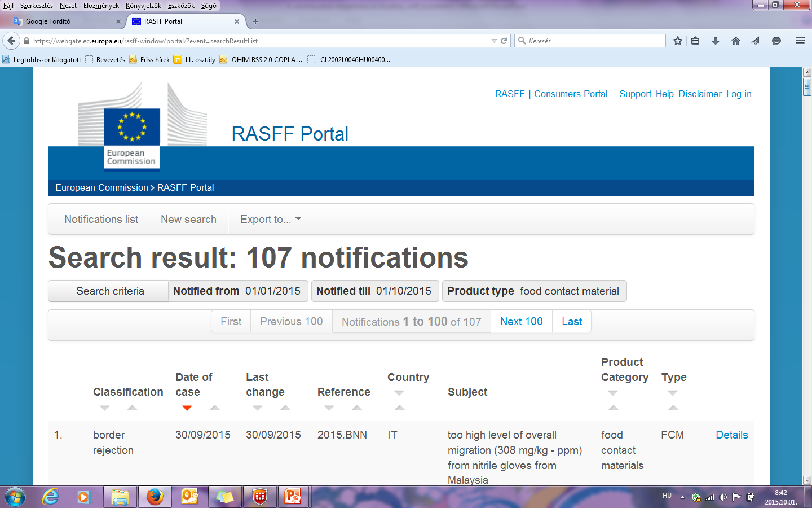Viewport: 812px width, 508px height.
Task: Open the bookmarks list clipboard icon
Action: click(x=695, y=41)
